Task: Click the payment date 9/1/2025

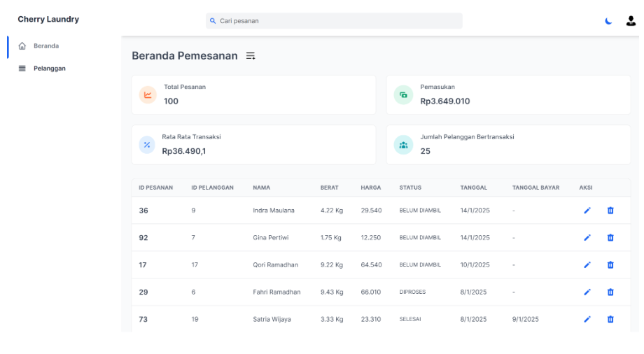Action: [525, 319]
